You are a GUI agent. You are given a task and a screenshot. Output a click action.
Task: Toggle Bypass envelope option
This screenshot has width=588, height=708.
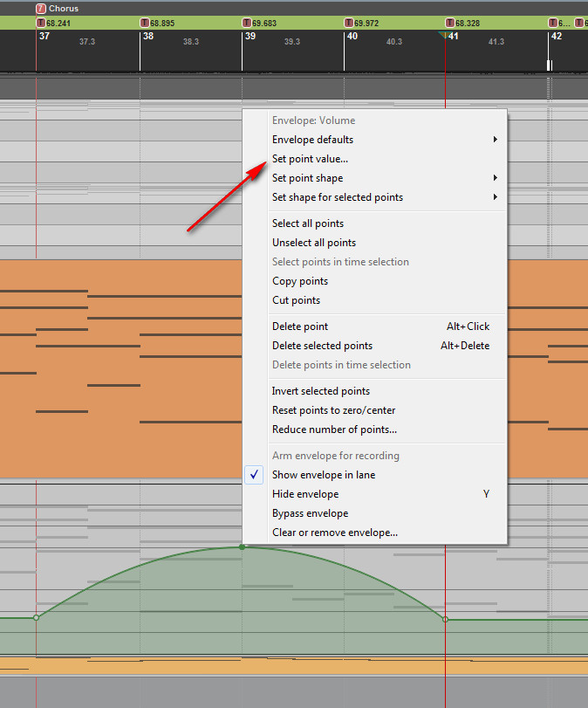click(x=310, y=513)
